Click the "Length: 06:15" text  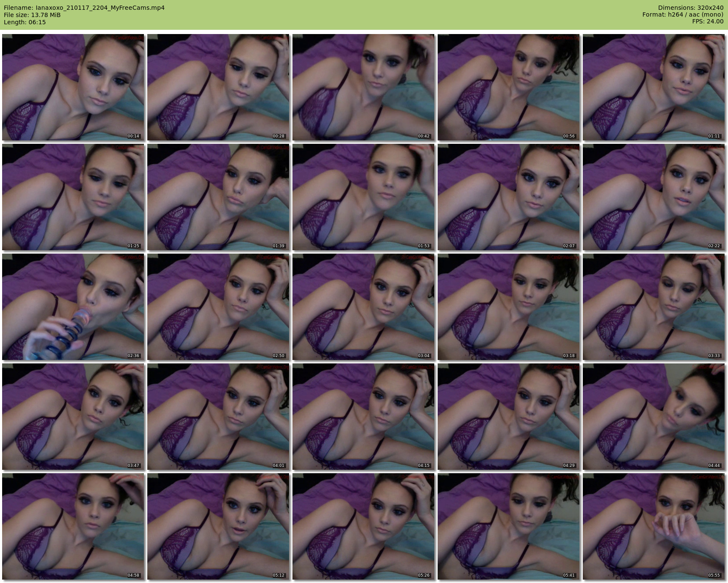(x=25, y=22)
